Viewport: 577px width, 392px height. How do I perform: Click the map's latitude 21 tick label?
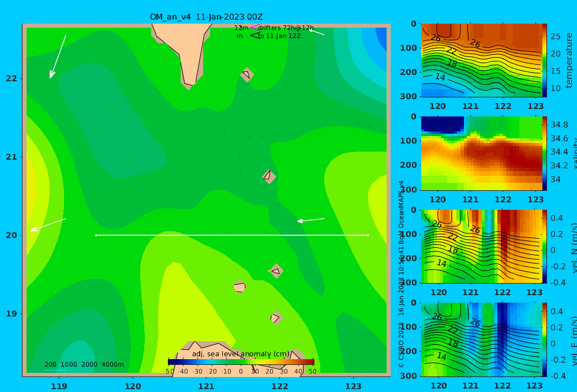tap(12, 157)
